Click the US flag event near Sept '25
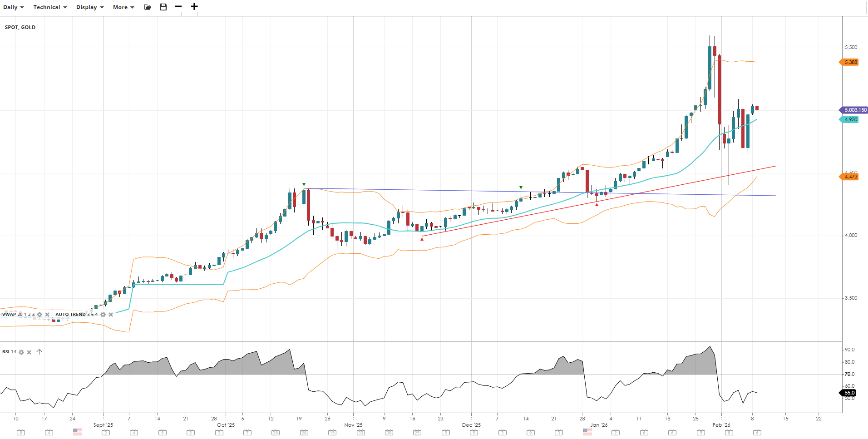This screenshot has width=868, height=439. 78,432
